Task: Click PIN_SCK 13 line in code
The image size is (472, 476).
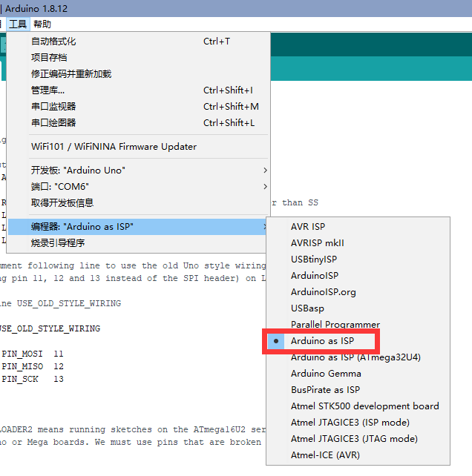Action: [x=32, y=379]
